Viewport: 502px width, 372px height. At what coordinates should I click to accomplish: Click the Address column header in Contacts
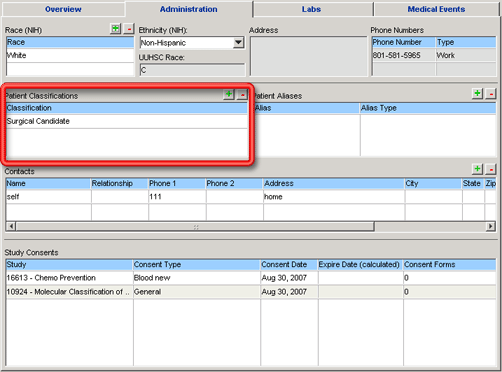pyautogui.click(x=334, y=184)
